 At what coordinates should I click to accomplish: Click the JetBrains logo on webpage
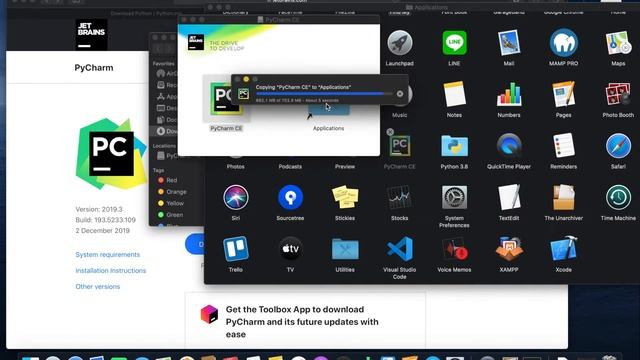point(91,34)
